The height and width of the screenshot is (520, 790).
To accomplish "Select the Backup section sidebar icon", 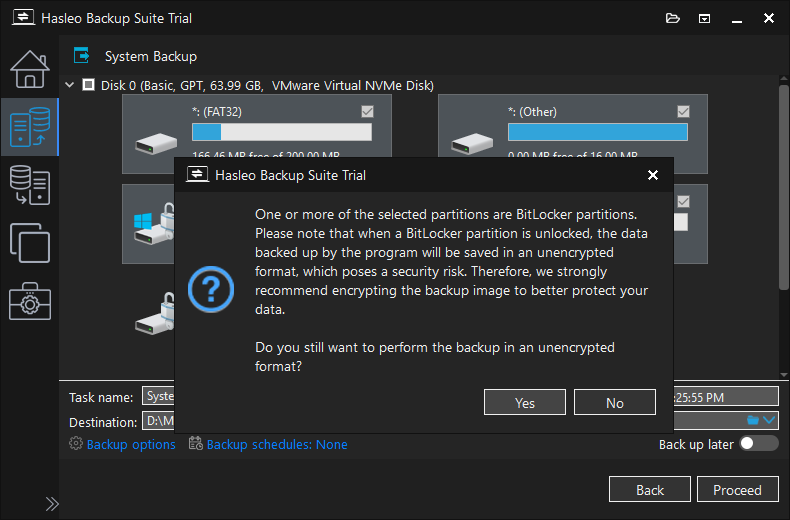I will [30, 127].
